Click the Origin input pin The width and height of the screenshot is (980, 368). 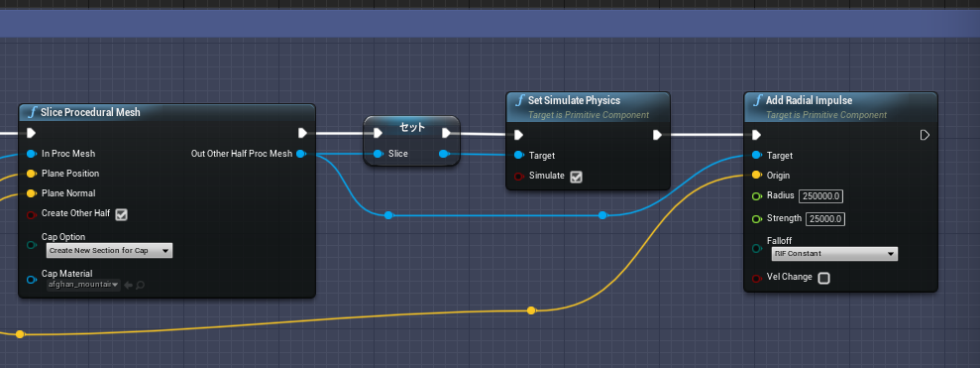(x=756, y=176)
